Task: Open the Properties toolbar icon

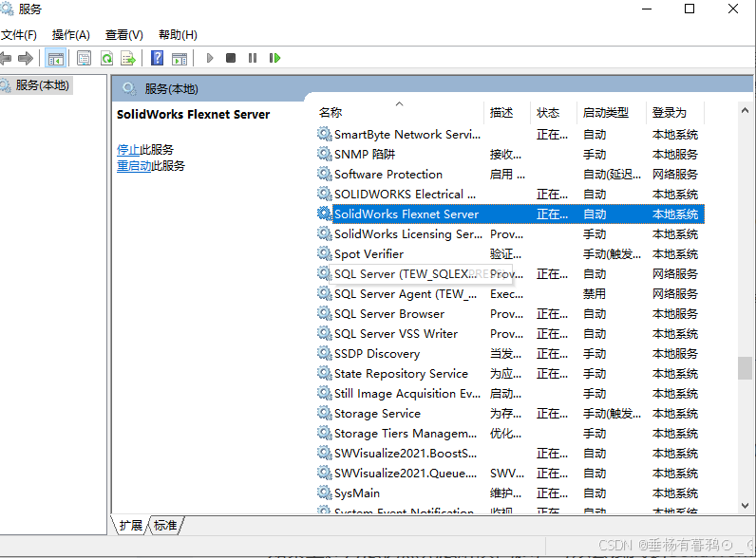Action: pyautogui.click(x=84, y=58)
